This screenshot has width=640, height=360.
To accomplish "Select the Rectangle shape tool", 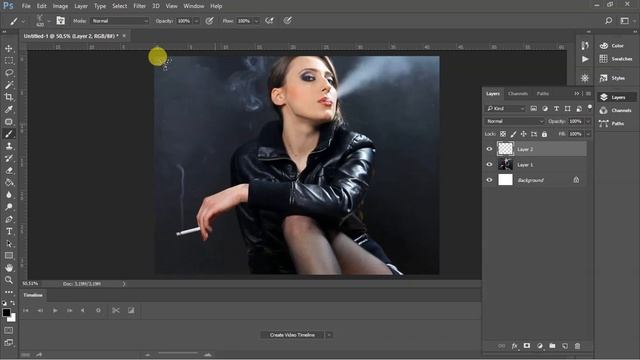I will (9, 256).
